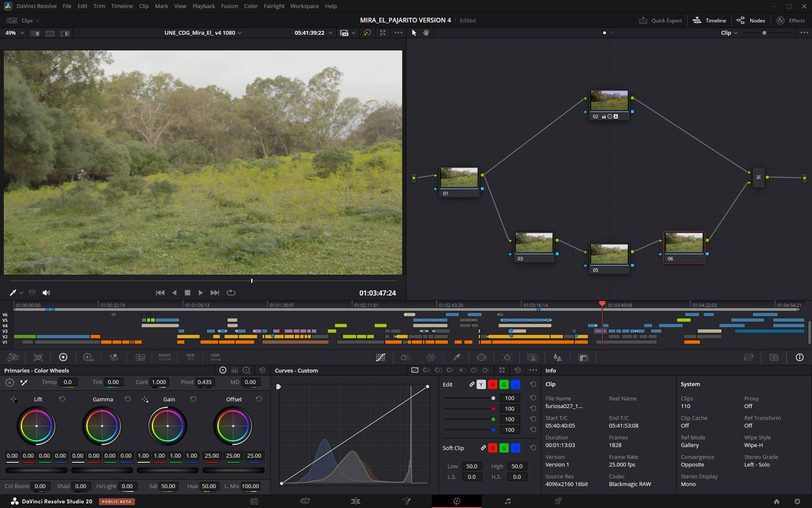
Task: Open the Info palette icon
Action: point(799,357)
